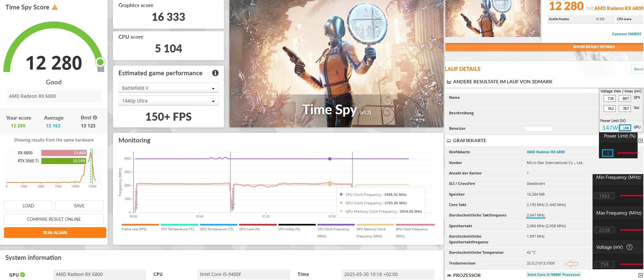Click the PROZESSOR section icon
The height and width of the screenshot is (280, 644).
click(x=449, y=275)
